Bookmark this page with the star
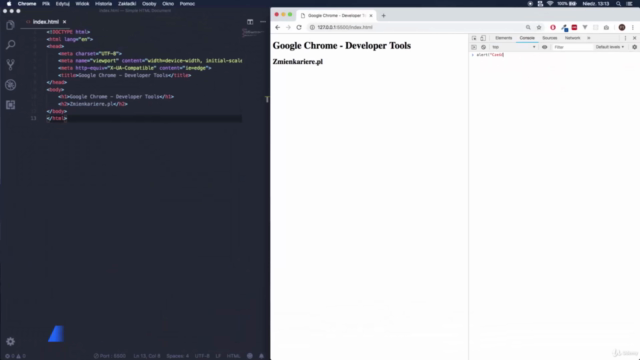The image size is (640, 360). click(539, 27)
